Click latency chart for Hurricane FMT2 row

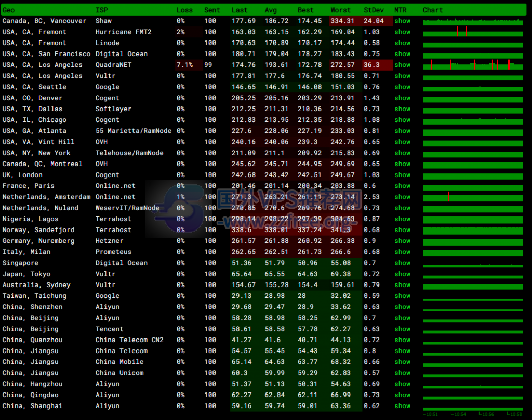473,32
